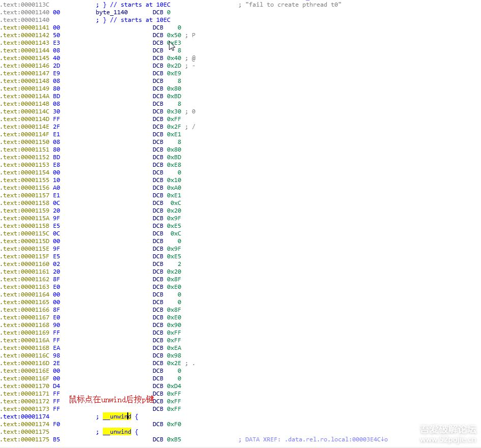Click the "fail to create pthread t0" comment
The height and width of the screenshot is (448, 481).
pyautogui.click(x=290, y=5)
